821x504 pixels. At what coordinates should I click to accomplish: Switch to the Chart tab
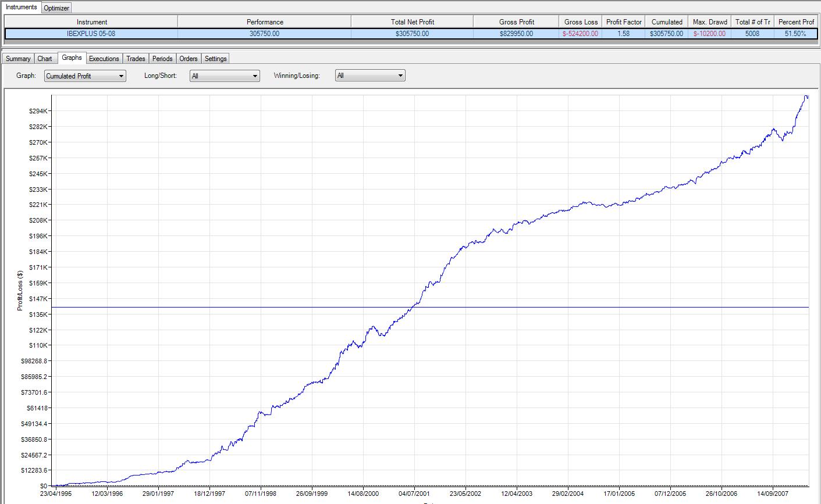pyautogui.click(x=45, y=59)
